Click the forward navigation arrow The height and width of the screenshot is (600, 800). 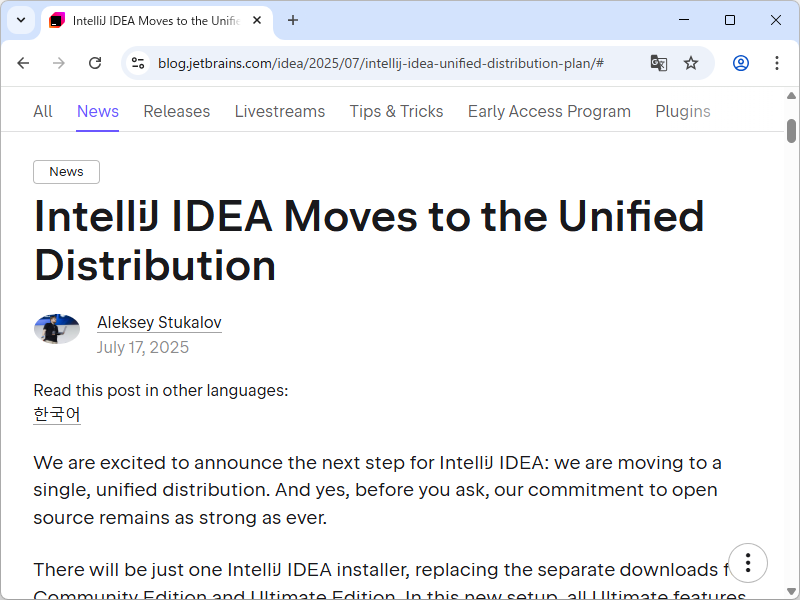[59, 63]
